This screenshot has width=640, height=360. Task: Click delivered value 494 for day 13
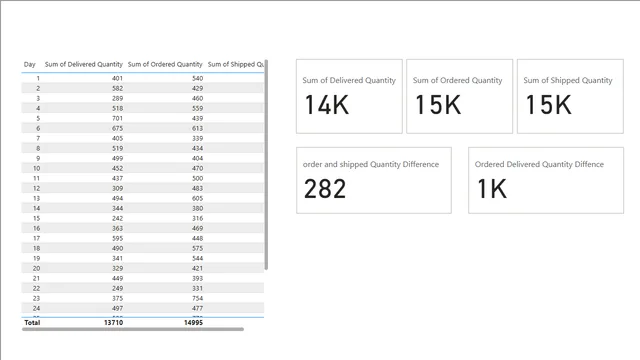tap(117, 198)
